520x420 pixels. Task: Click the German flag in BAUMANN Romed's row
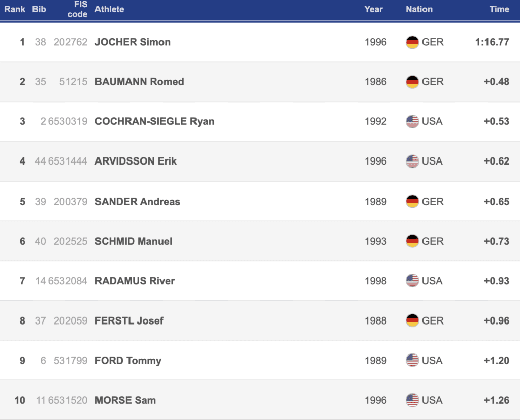pyautogui.click(x=412, y=82)
